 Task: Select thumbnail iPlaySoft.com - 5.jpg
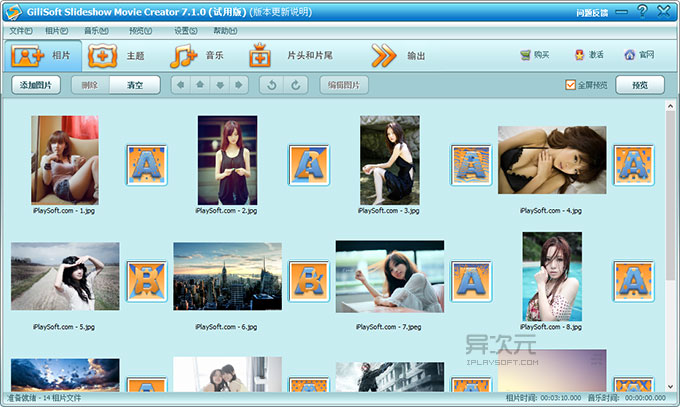(65, 276)
